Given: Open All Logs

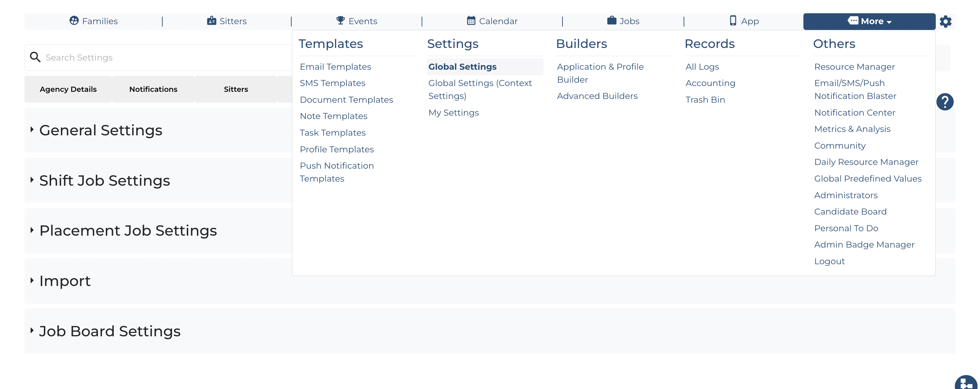Looking at the screenshot, I should [702, 67].
